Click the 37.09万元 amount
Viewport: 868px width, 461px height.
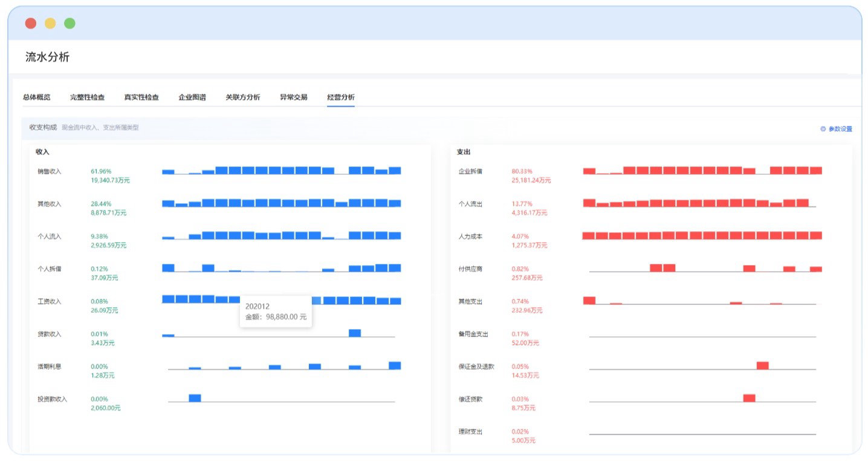(x=105, y=278)
